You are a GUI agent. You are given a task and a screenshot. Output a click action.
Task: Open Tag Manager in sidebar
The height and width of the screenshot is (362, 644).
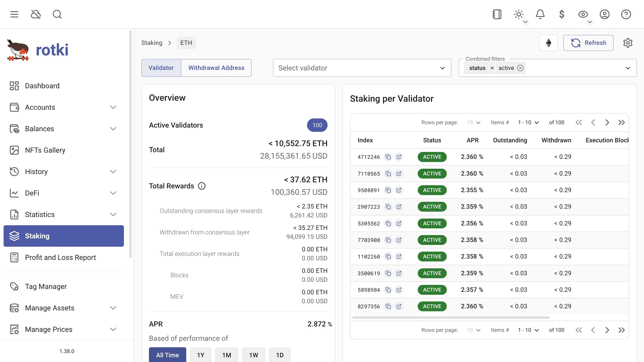(x=64, y=286)
